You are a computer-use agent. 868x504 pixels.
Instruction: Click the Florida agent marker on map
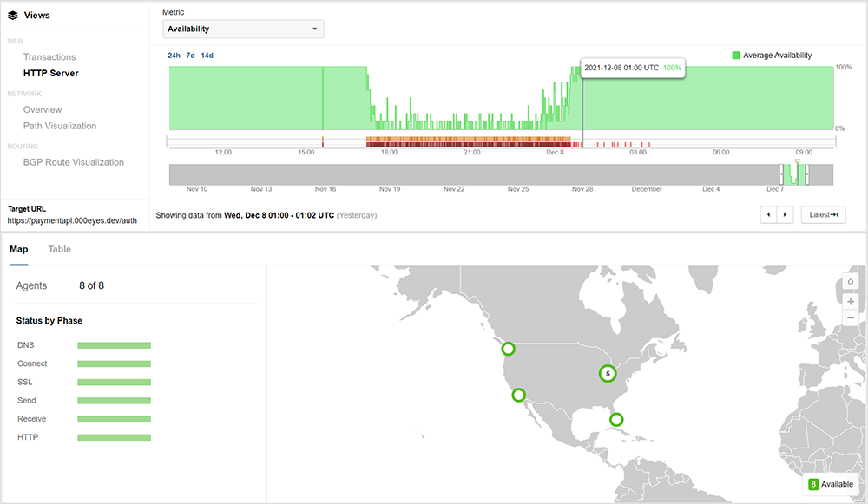616,420
